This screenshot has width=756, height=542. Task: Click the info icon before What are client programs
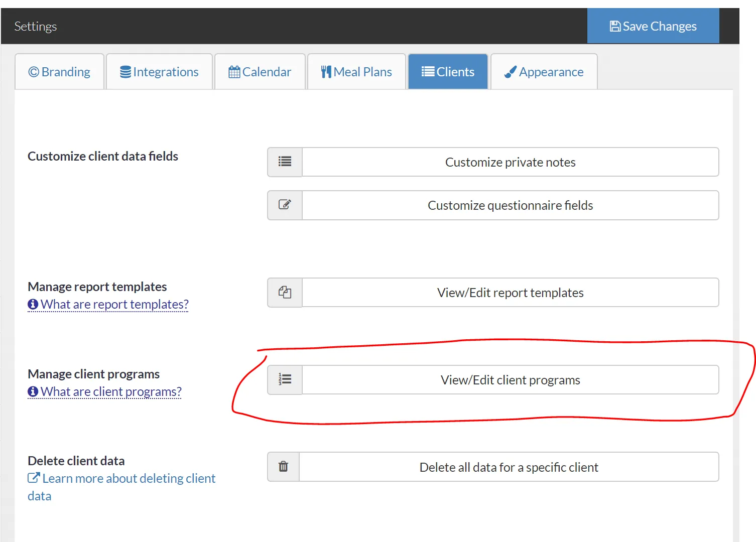point(32,391)
